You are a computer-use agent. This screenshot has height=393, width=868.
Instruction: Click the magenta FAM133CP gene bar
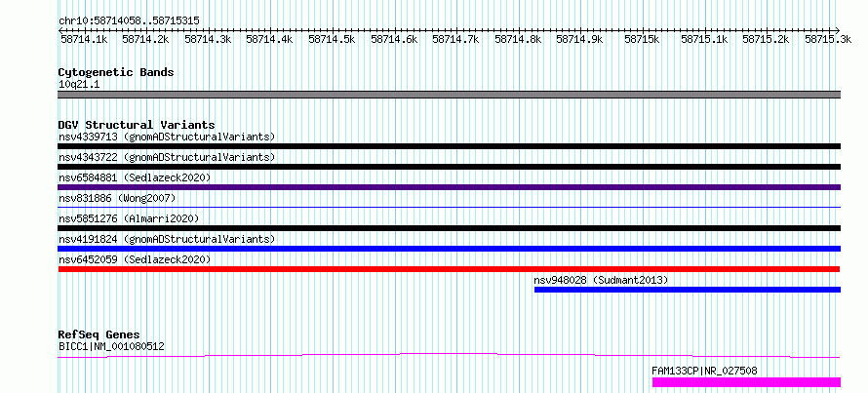tap(747, 382)
